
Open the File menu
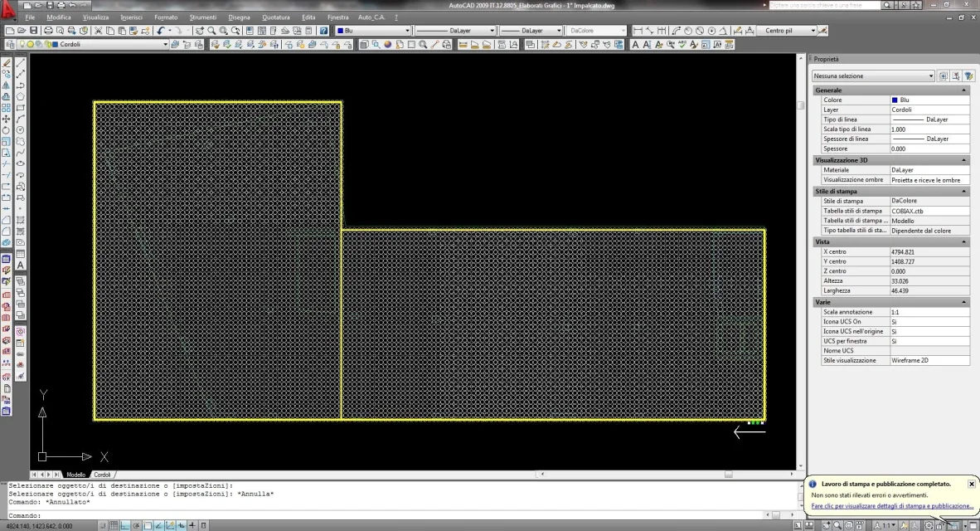tap(30, 17)
